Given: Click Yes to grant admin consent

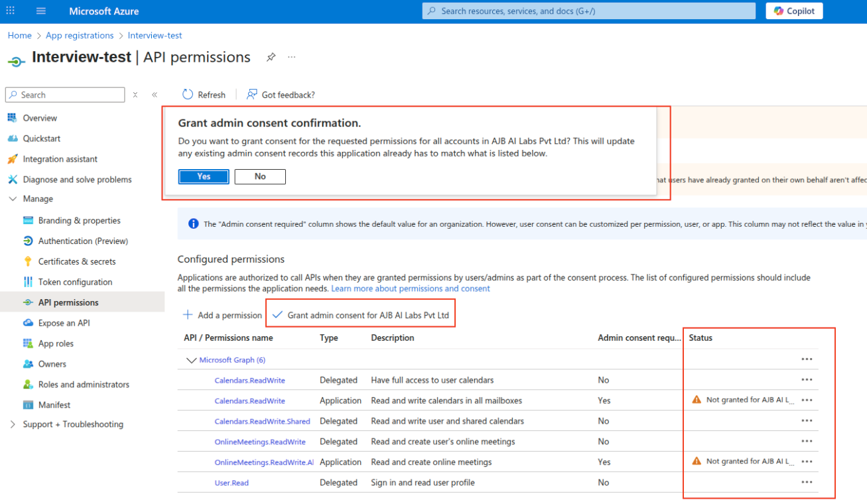Looking at the screenshot, I should click(x=204, y=176).
